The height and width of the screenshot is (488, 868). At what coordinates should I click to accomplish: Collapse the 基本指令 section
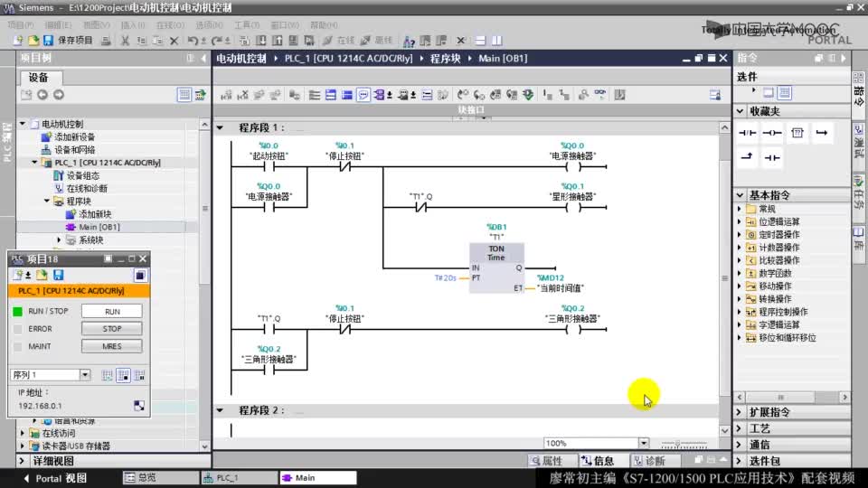click(741, 195)
